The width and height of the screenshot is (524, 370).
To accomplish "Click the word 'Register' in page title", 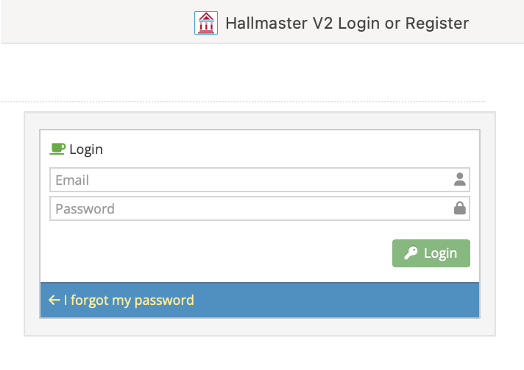I will (x=437, y=23).
